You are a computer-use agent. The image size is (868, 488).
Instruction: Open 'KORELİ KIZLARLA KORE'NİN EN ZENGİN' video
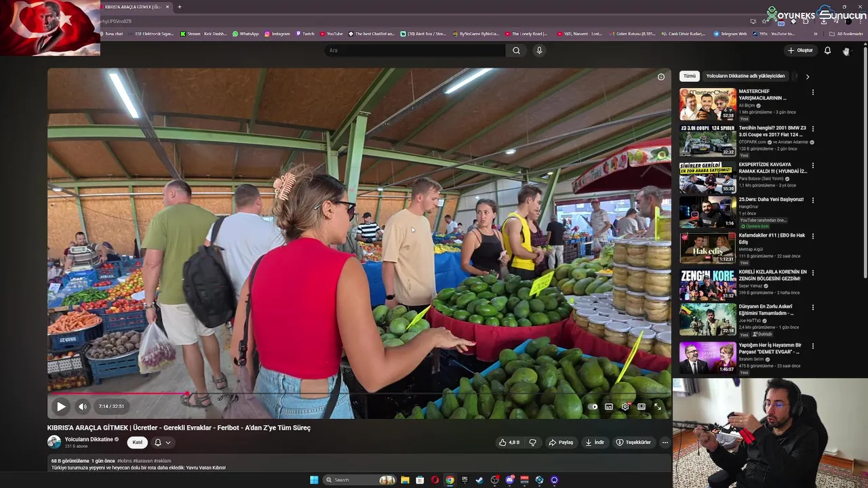[x=773, y=275]
